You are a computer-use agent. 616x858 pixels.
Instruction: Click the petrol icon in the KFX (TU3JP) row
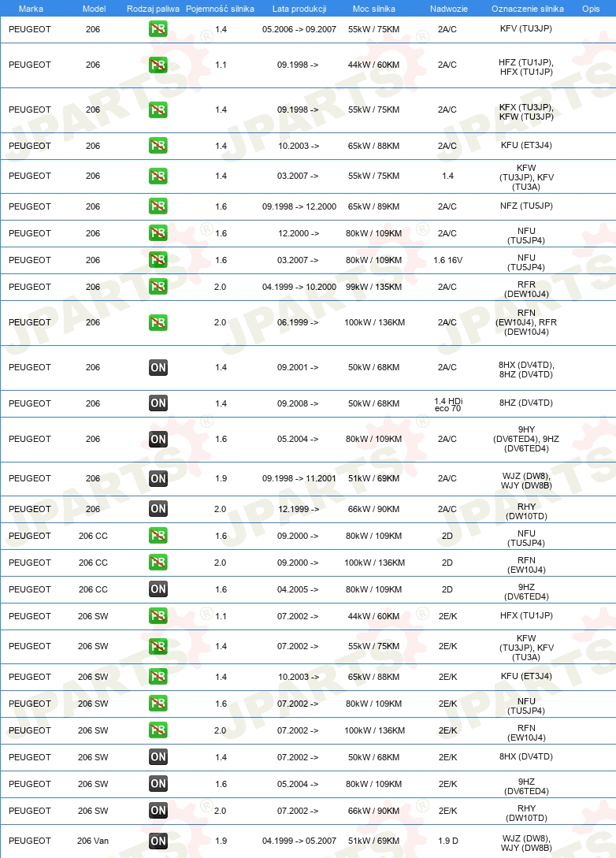tap(158, 110)
